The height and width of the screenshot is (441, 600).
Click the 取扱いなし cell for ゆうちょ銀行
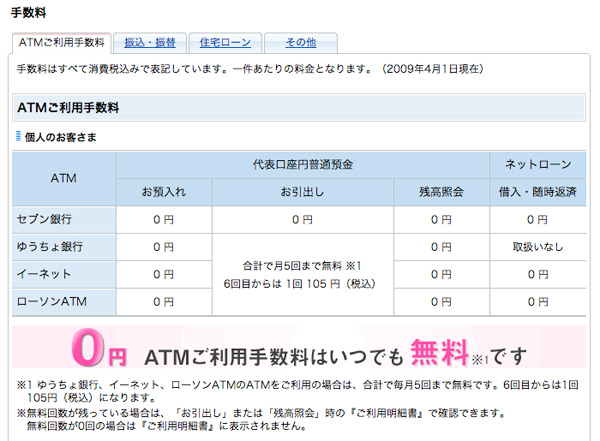click(x=538, y=246)
